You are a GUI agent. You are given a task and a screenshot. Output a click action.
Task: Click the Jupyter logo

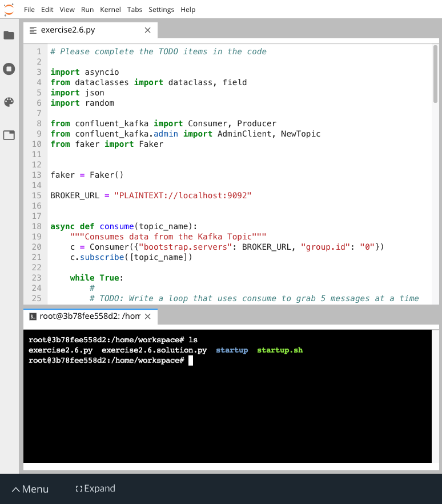pyautogui.click(x=9, y=9)
